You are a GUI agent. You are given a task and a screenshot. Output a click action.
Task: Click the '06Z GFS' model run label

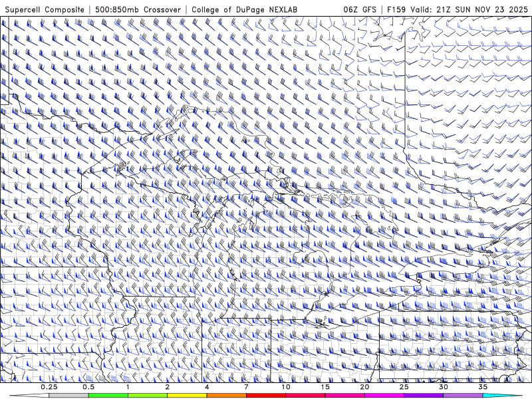(x=360, y=9)
